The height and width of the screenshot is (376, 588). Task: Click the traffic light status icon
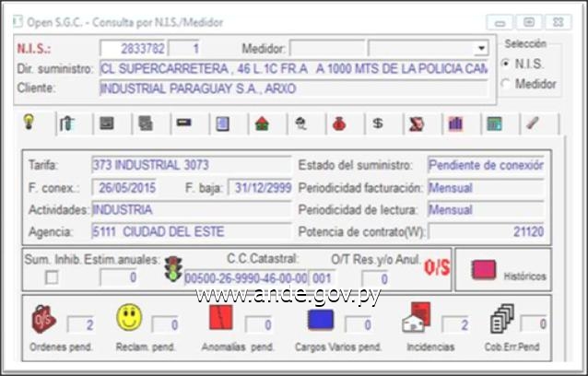pyautogui.click(x=171, y=271)
